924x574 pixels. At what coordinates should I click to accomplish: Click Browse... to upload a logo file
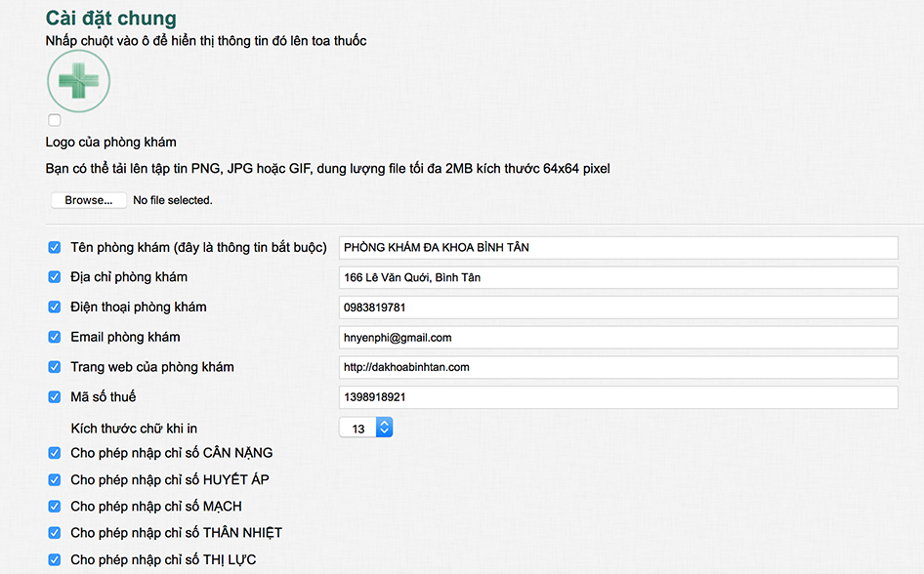coord(89,200)
